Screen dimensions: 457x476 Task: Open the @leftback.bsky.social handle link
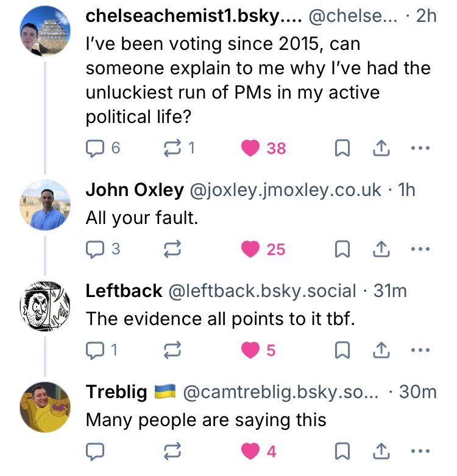pyautogui.click(x=261, y=291)
